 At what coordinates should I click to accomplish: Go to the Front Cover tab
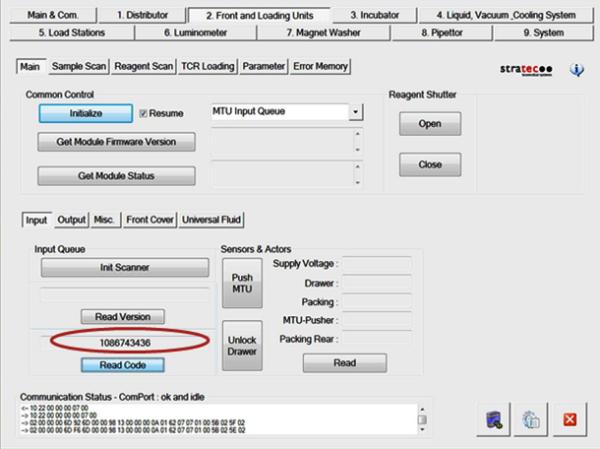[149, 219]
